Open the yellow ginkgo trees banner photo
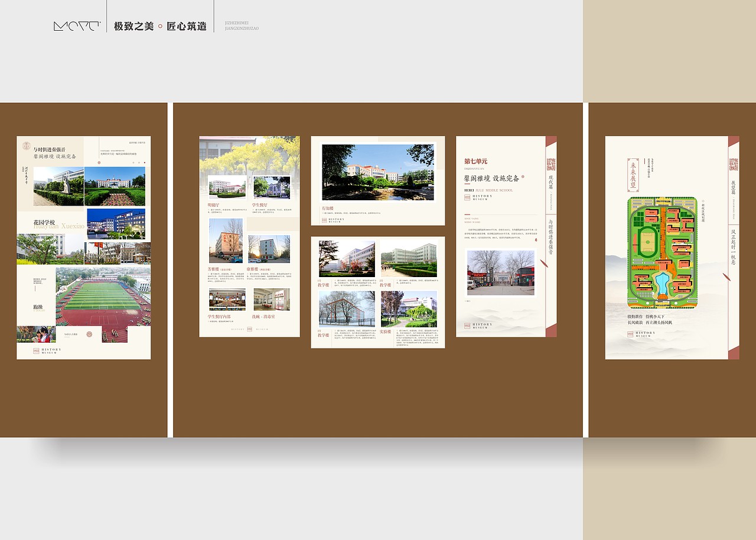Image resolution: width=756 pixels, height=540 pixels. (x=249, y=155)
